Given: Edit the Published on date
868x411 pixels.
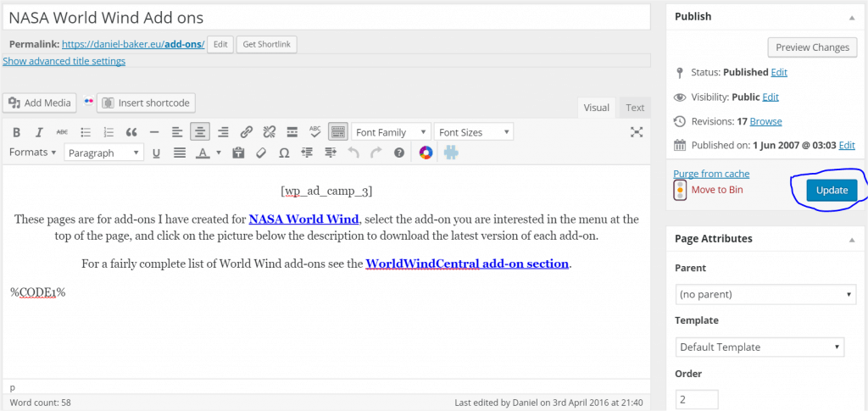Looking at the screenshot, I should pyautogui.click(x=847, y=146).
